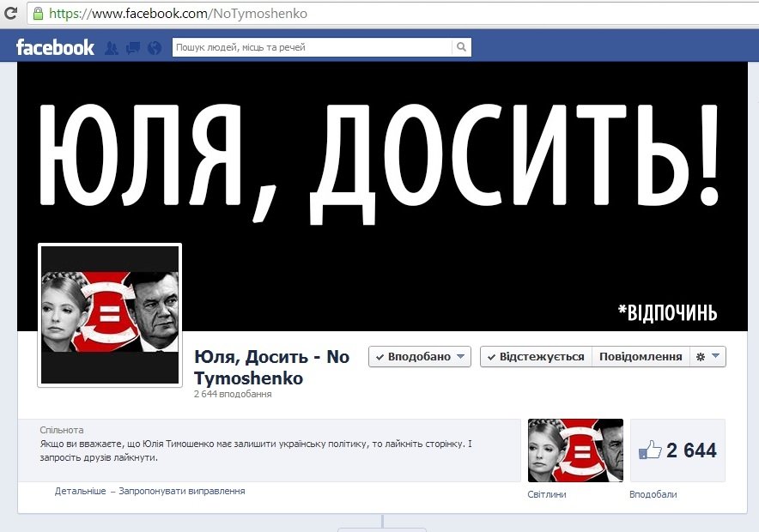Open the gear settings dropdown
The width and height of the screenshot is (759, 532).
pyautogui.click(x=707, y=357)
